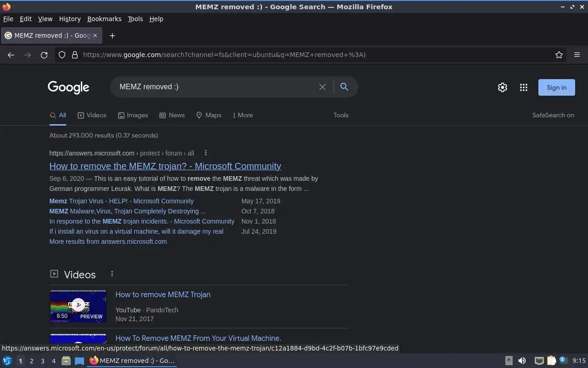Open the File menu
Screen dimensions: 588x368
point(8,19)
